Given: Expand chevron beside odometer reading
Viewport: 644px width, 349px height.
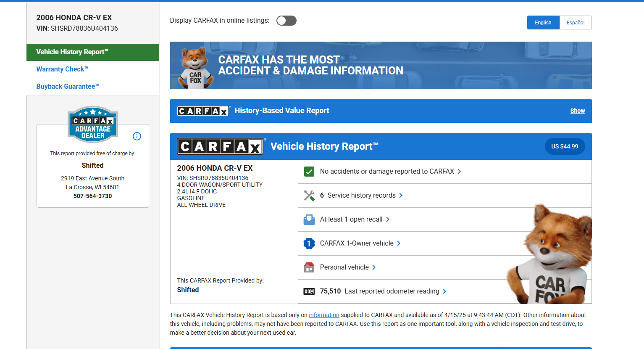Looking at the screenshot, I should coord(444,291).
